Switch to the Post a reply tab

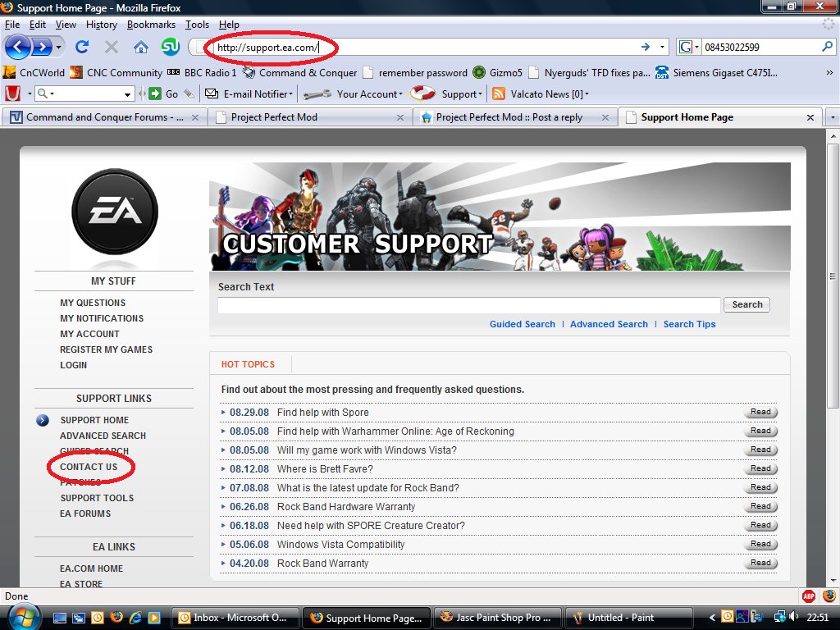coord(514,116)
